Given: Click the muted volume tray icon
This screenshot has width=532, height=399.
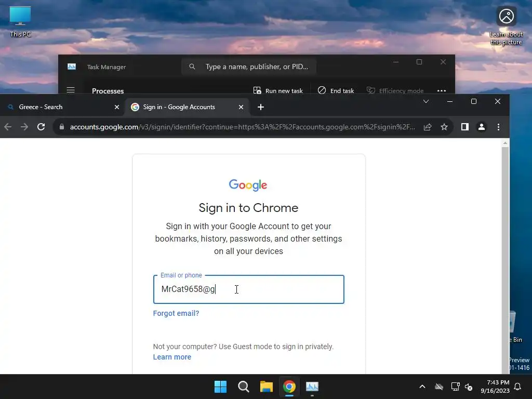Looking at the screenshot, I should click(469, 387).
